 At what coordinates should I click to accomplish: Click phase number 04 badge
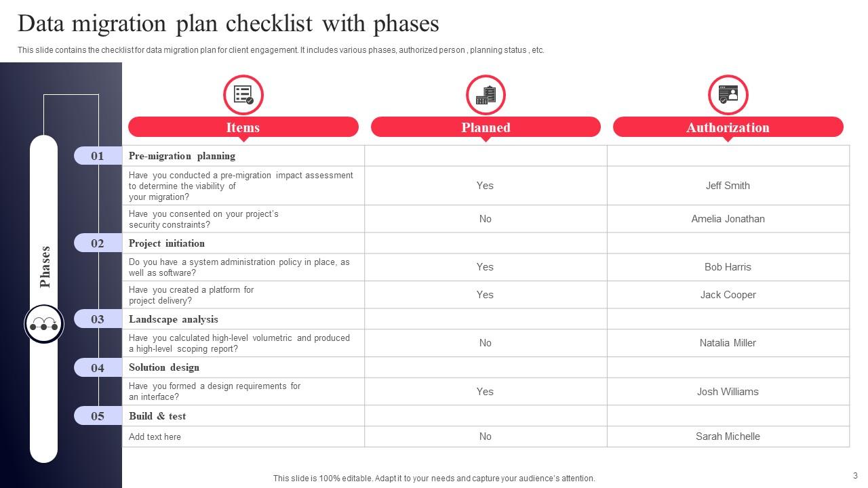point(98,367)
